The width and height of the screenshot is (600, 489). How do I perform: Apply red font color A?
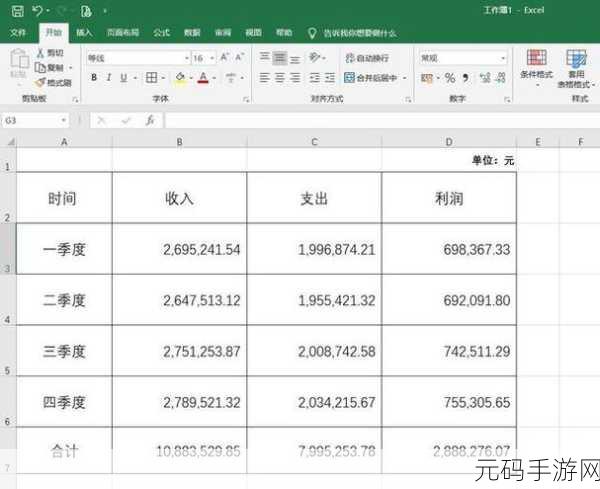click(x=203, y=78)
